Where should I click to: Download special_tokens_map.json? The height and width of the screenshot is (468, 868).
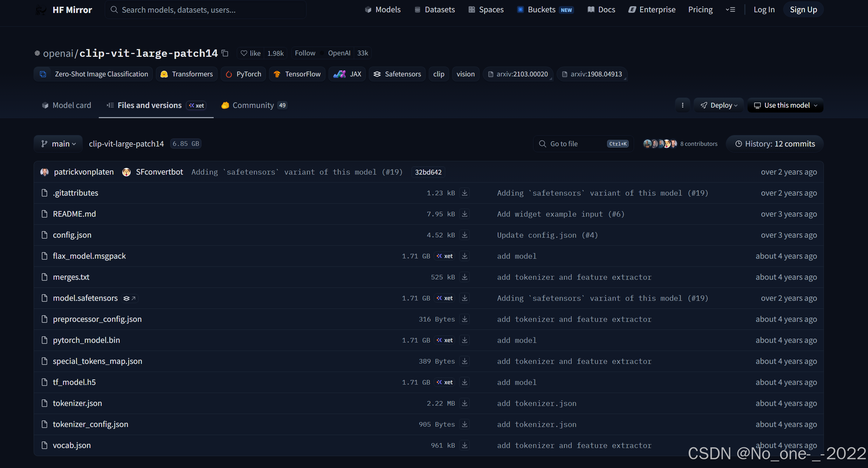tap(464, 361)
